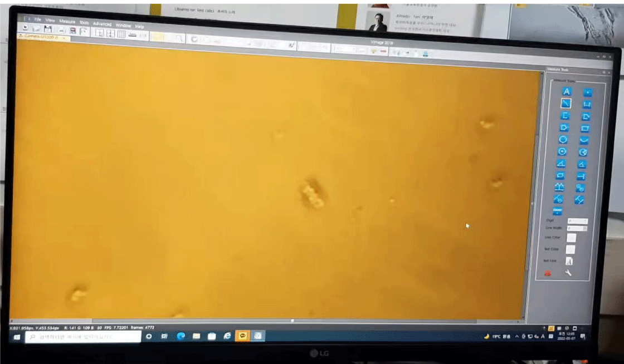Select the concentric circles measure tool
Image resolution: width=624 pixels, height=364 pixels.
pos(562,151)
